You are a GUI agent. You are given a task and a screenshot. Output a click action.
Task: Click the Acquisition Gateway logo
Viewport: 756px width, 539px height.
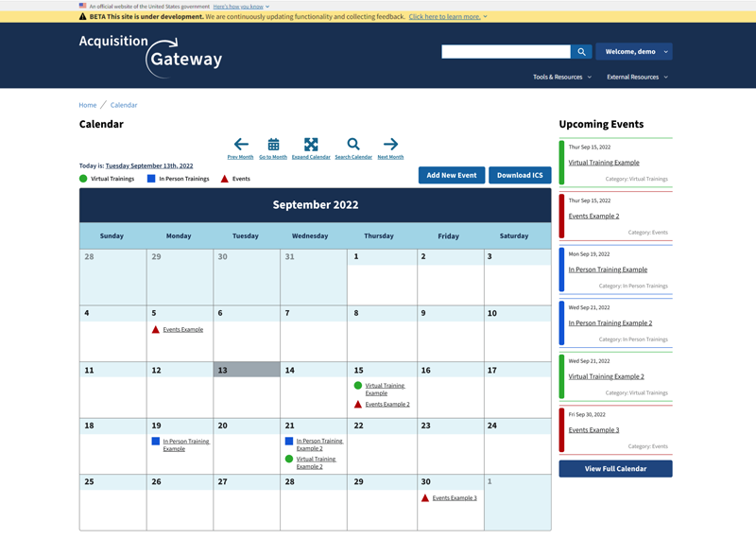pos(151,55)
